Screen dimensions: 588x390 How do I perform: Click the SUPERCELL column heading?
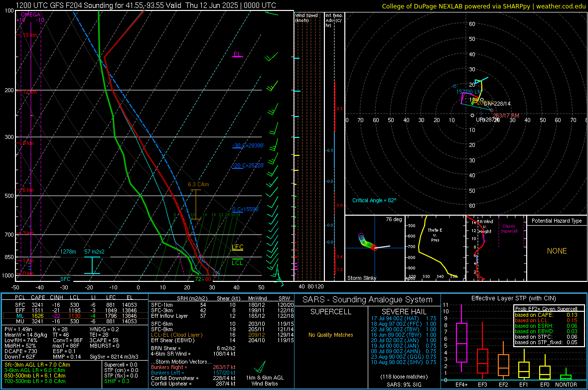pyautogui.click(x=331, y=312)
